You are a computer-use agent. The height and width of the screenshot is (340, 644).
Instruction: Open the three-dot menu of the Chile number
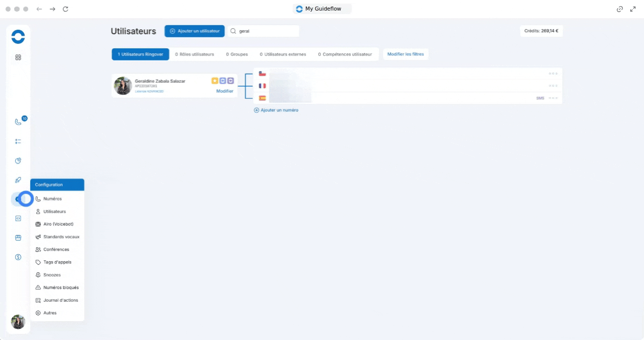553,74
